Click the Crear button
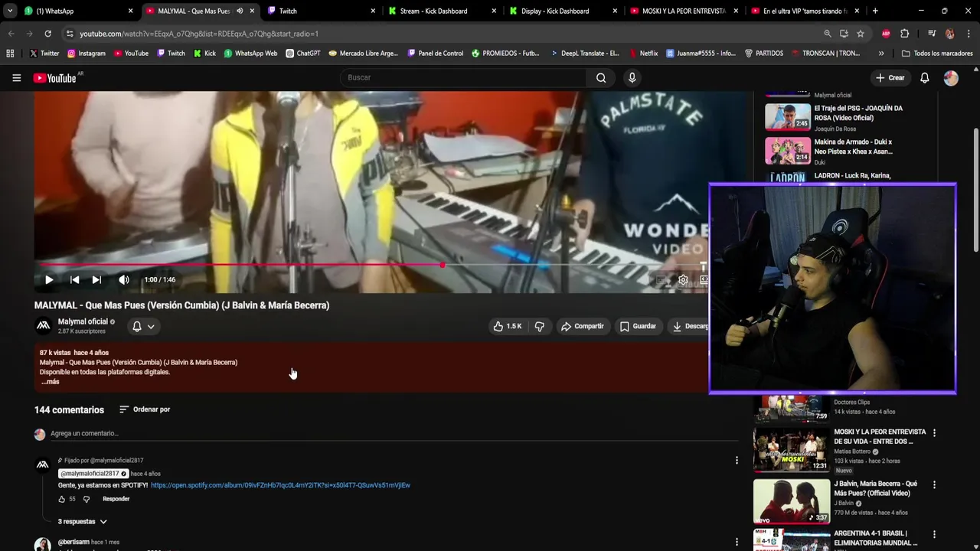This screenshot has height=551, width=980. click(x=890, y=77)
